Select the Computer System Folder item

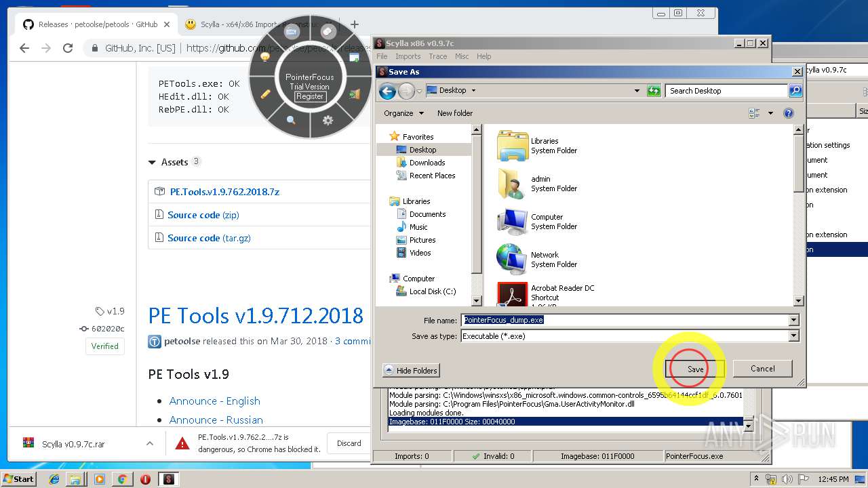tap(537, 222)
